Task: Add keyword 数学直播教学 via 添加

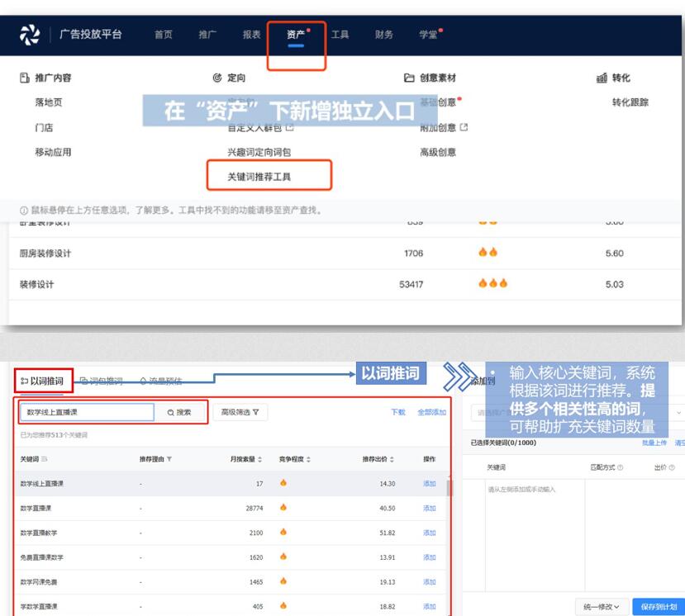Action: (x=430, y=533)
